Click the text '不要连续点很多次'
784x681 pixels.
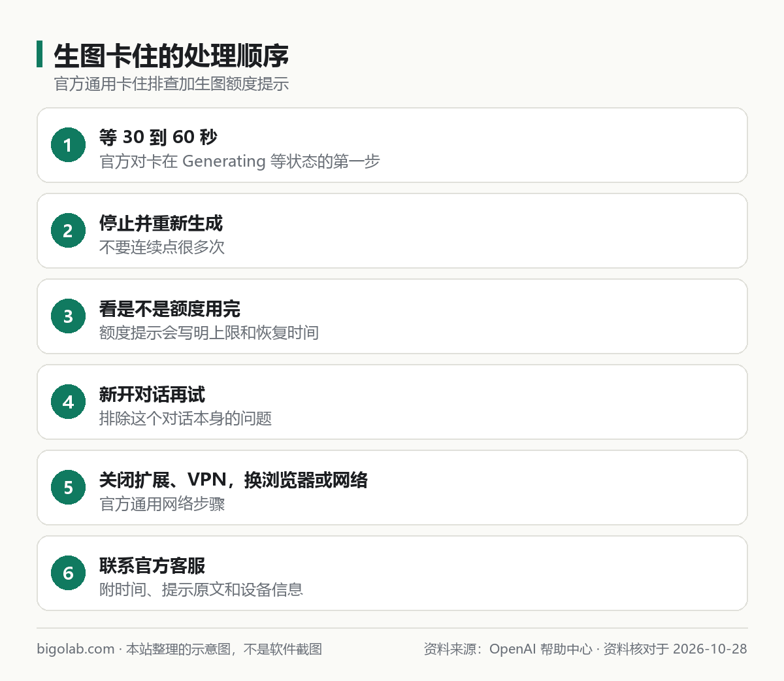coord(162,247)
